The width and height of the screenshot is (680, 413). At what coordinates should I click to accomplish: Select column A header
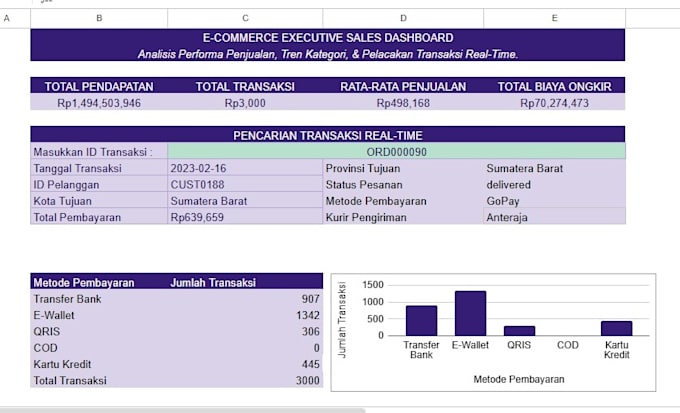tap(7, 18)
